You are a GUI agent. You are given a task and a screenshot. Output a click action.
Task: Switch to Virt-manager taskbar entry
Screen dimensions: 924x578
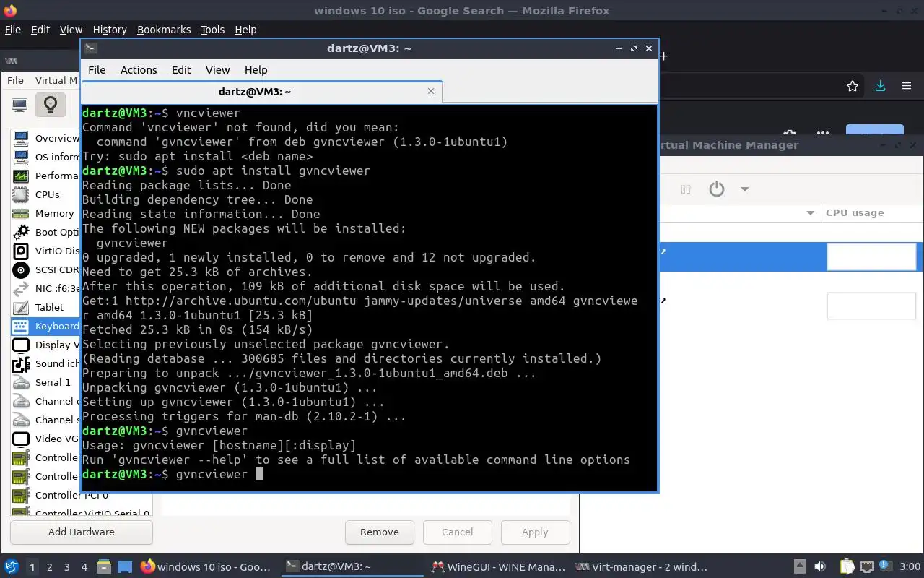(x=641, y=566)
